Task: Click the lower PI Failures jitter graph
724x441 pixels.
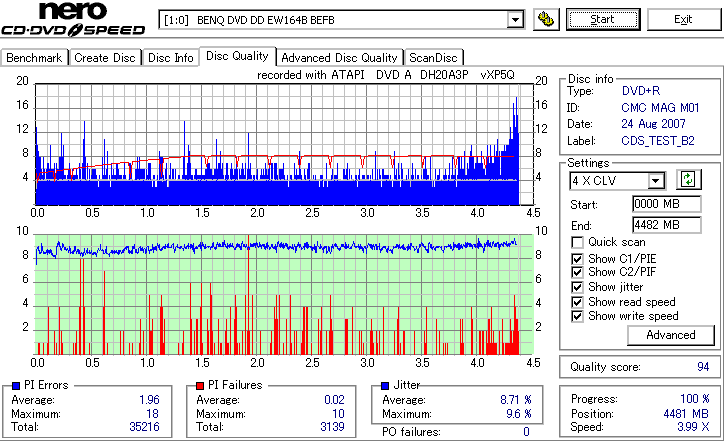Action: pyautogui.click(x=284, y=295)
